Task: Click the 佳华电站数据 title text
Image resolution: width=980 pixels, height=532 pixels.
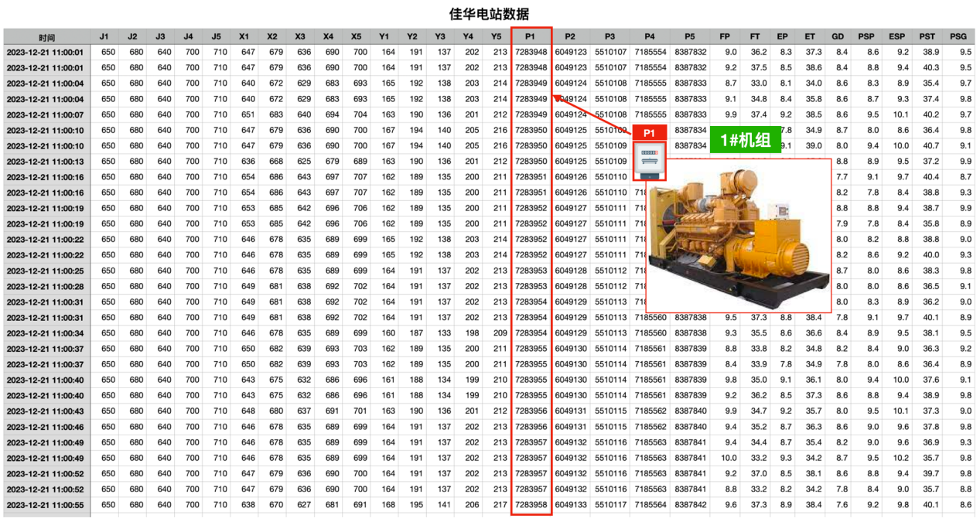Action: click(490, 15)
